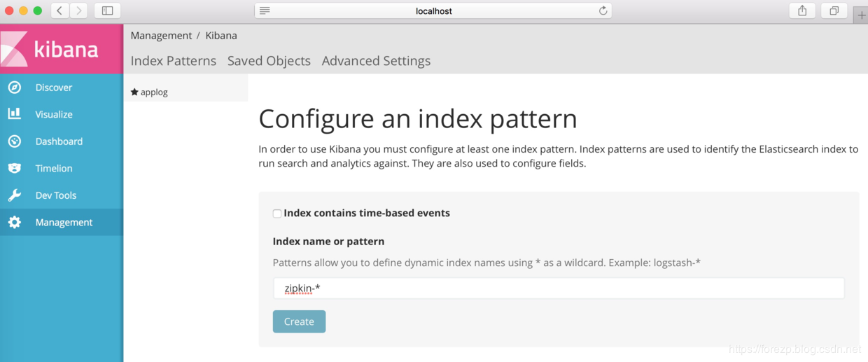Click the Safari share icon
This screenshot has height=362, width=868.
pyautogui.click(x=802, y=11)
